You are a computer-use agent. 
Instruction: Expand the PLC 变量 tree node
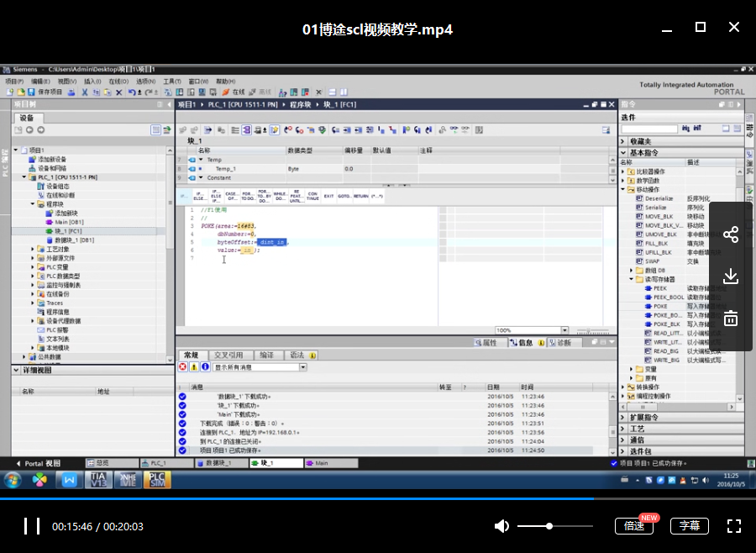pos(33,267)
